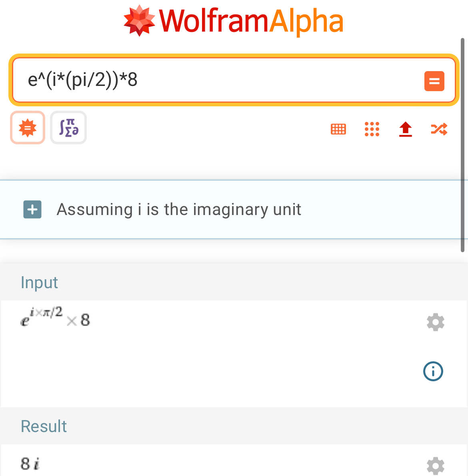Open settings gear for Result pod
This screenshot has height=476, width=468.
(x=435, y=466)
